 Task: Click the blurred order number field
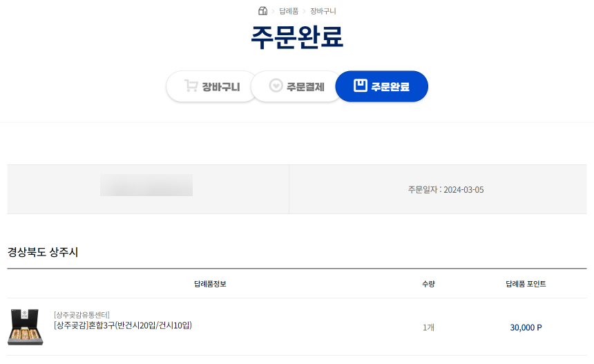tap(146, 185)
